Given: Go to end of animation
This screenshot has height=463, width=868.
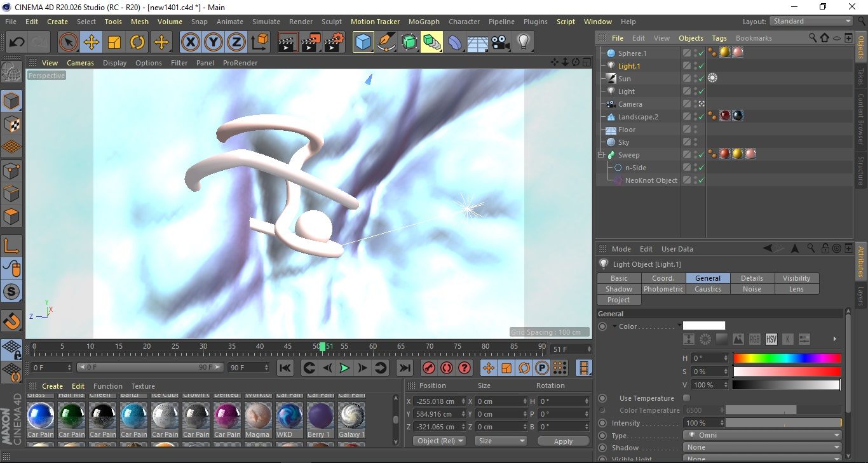Looking at the screenshot, I should pos(405,368).
